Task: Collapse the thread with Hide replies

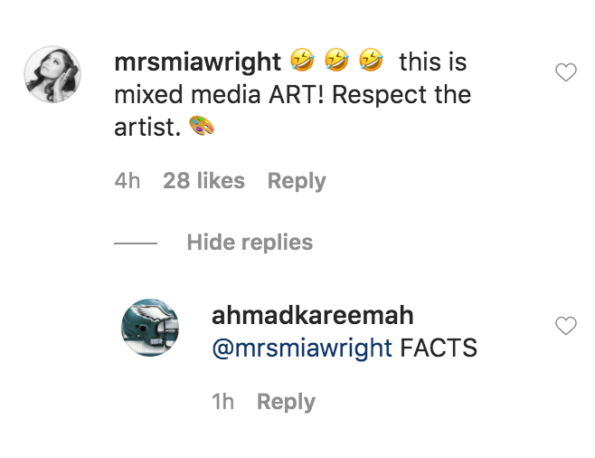Action: (x=250, y=242)
